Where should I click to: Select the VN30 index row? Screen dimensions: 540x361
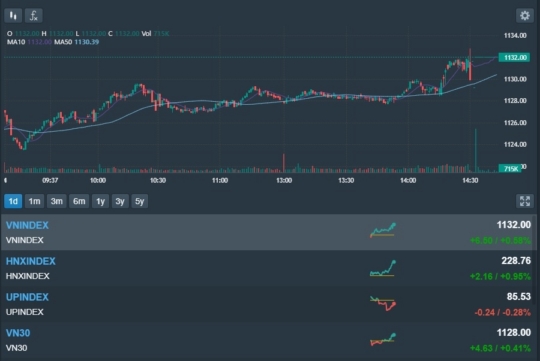click(268, 340)
